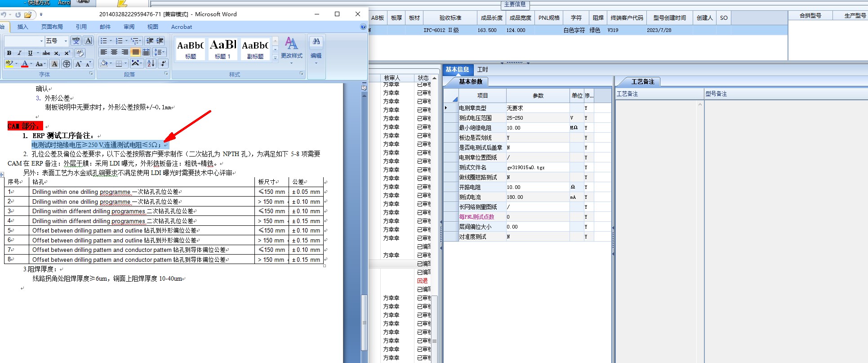Select the 测试电压范围 value 25-250
This screenshot has width=868, height=363.
tap(538, 118)
